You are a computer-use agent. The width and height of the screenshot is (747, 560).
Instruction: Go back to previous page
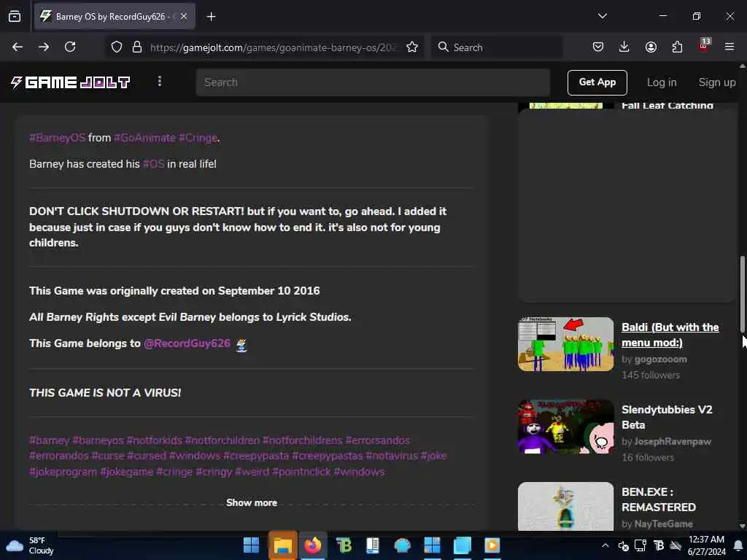point(18,47)
